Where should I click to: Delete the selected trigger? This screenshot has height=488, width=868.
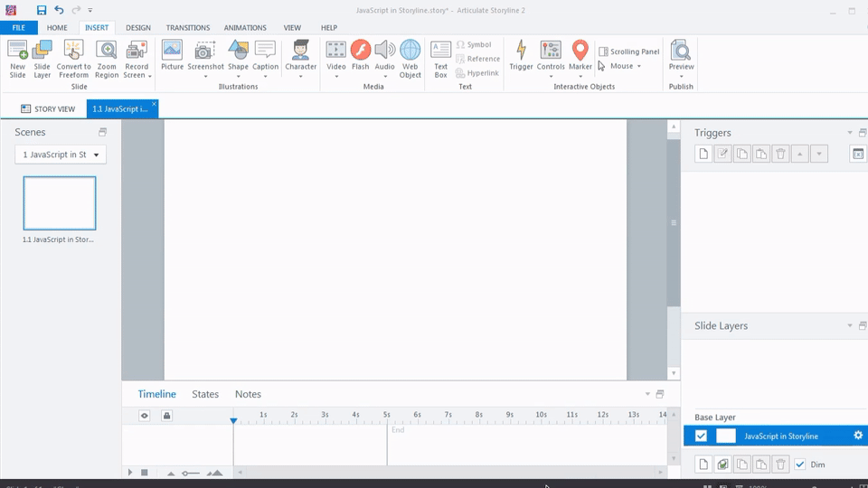click(780, 154)
